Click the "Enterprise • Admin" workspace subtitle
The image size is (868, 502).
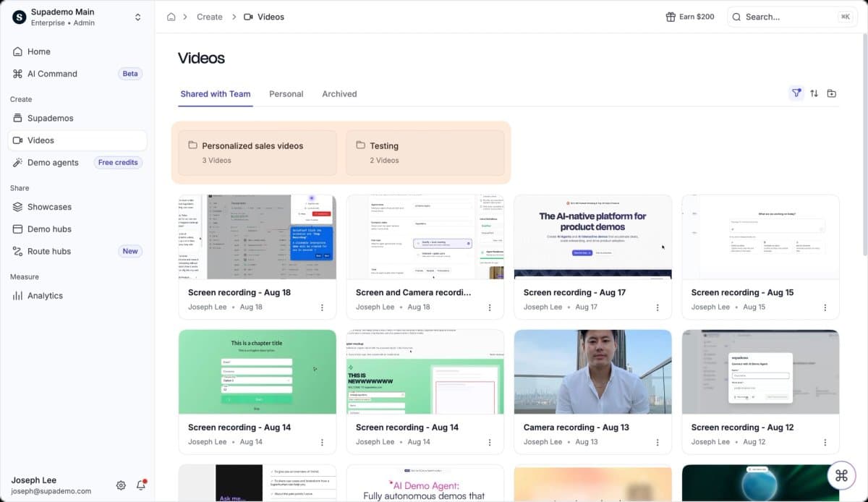tap(62, 23)
